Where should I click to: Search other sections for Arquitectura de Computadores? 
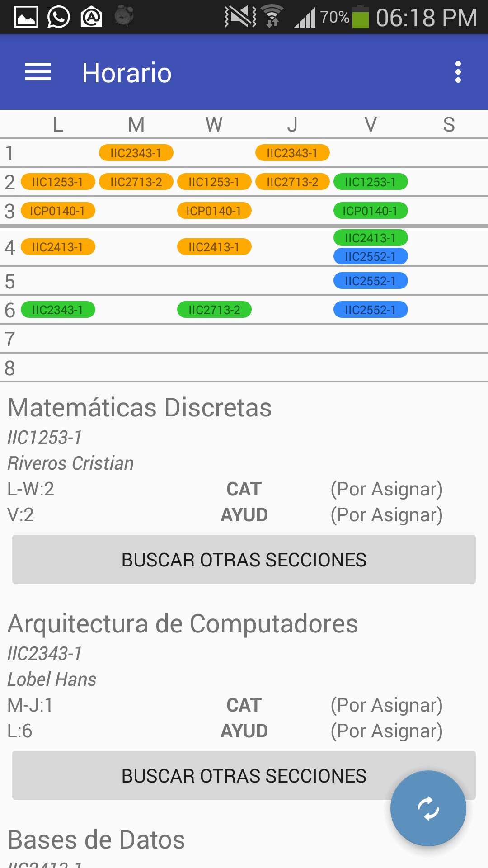(244, 775)
